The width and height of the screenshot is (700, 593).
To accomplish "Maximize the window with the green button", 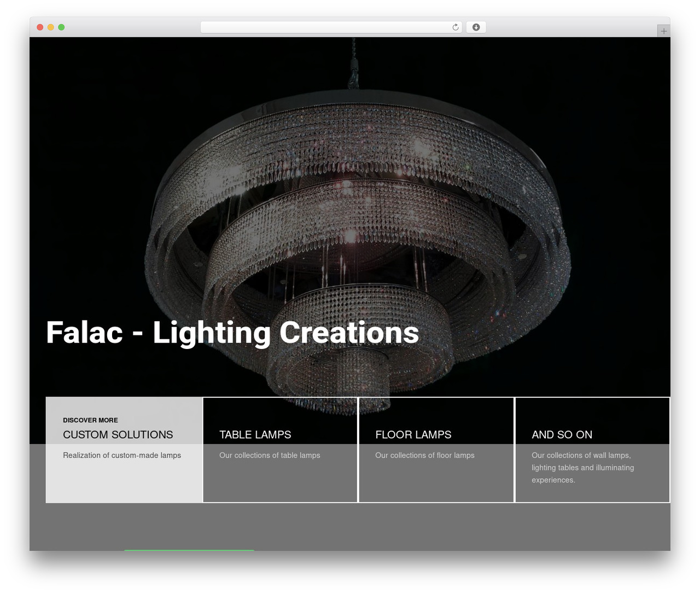I will (x=61, y=27).
